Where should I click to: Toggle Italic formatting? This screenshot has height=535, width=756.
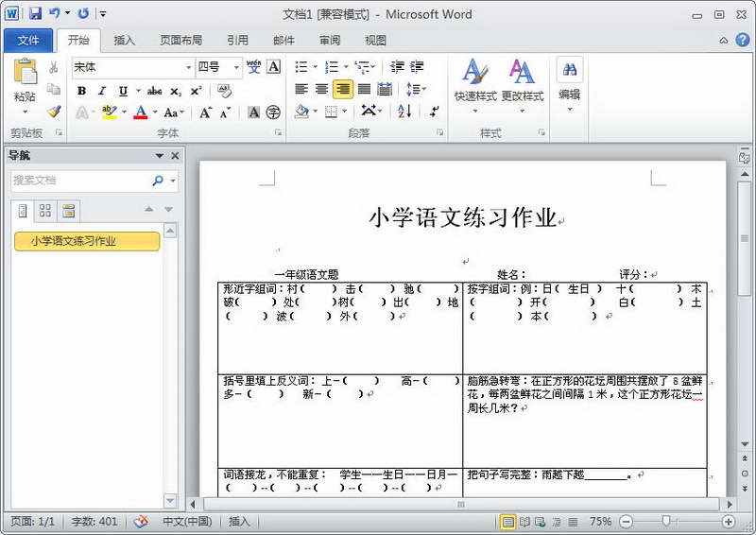102,91
